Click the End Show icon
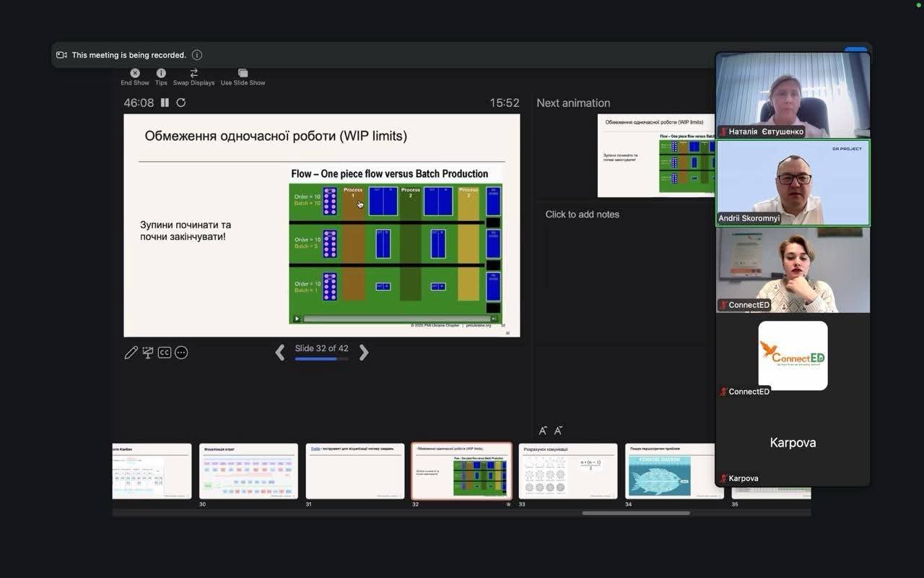Image resolution: width=924 pixels, height=578 pixels. tap(135, 73)
